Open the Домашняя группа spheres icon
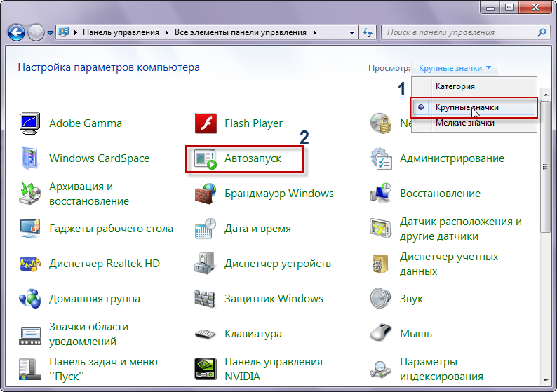This screenshot has width=557, height=392. pos(30,299)
